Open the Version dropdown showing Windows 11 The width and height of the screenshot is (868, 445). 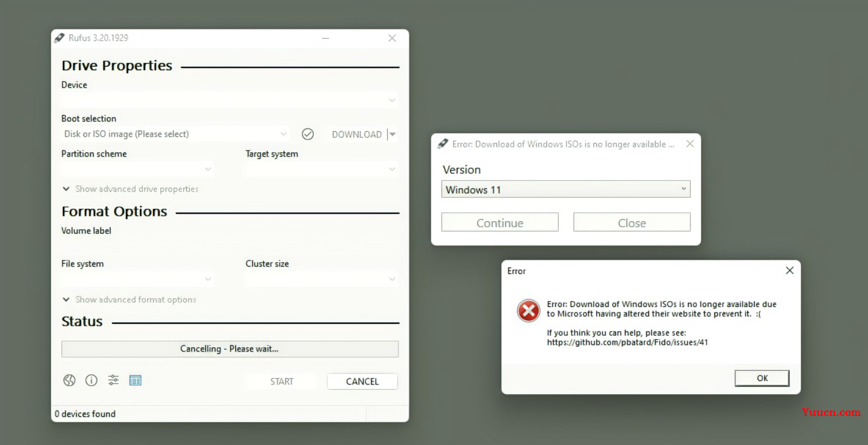(x=566, y=190)
